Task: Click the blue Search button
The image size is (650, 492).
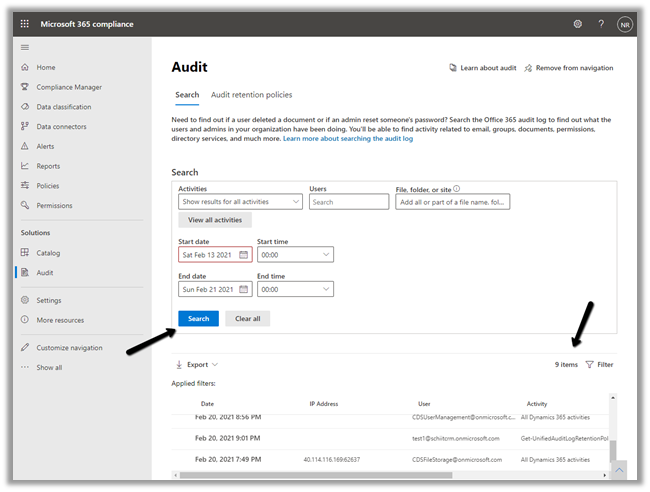Action: 198,319
